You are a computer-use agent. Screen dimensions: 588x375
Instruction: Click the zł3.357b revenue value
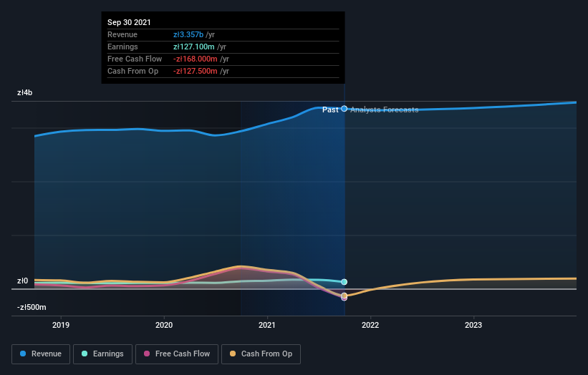[188, 34]
